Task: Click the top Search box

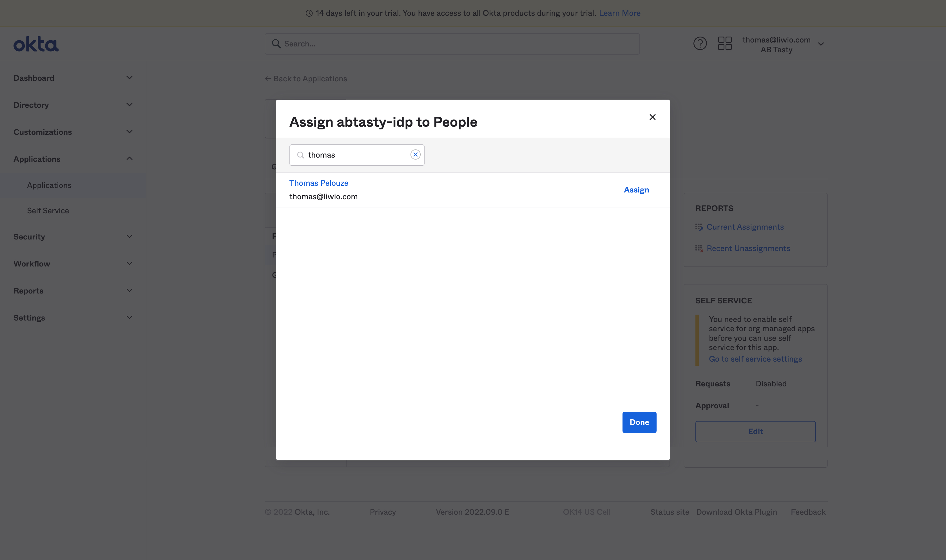Action: pyautogui.click(x=452, y=44)
